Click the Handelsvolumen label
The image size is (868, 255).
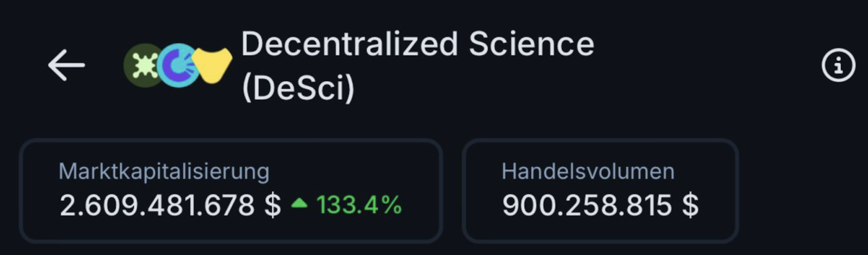click(x=588, y=171)
